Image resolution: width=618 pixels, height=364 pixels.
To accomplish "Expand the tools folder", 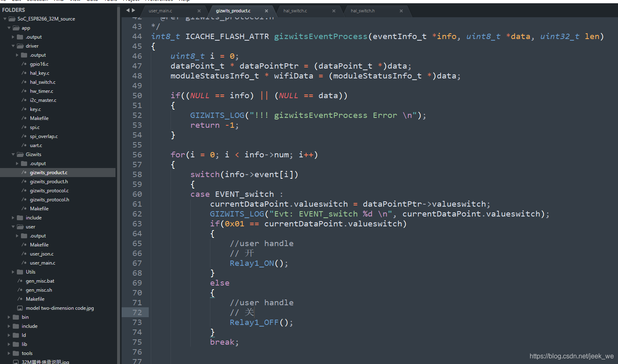I will (x=9, y=353).
